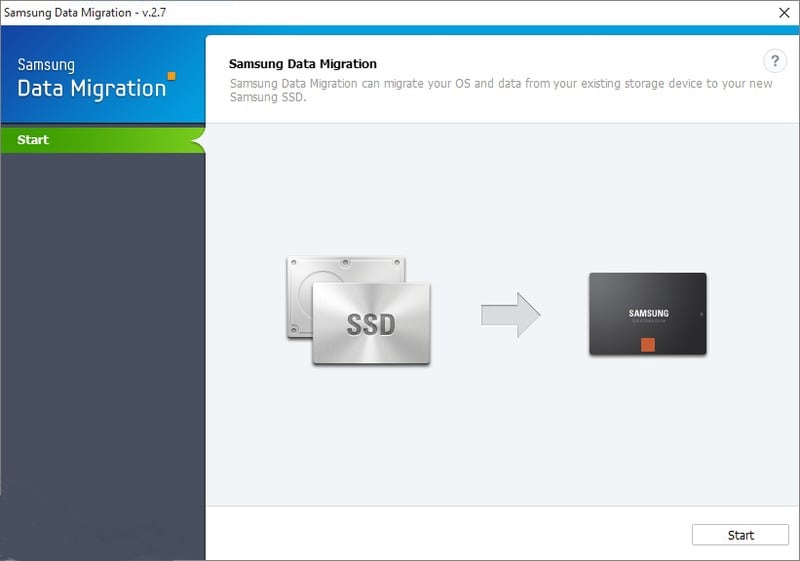Click the window title 'Samsung Data Migration - v.2.7'
The width and height of the screenshot is (800, 561).
coord(85,13)
